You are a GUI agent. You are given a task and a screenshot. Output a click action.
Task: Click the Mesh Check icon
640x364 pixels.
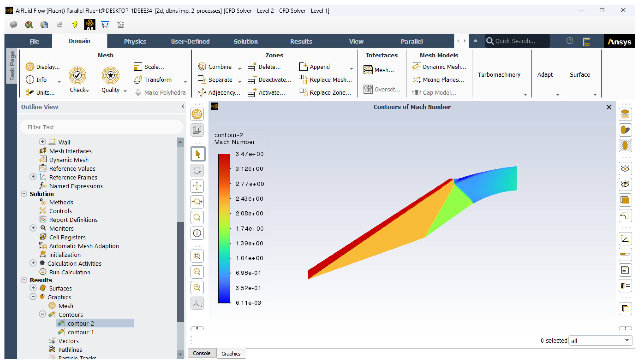[77, 75]
